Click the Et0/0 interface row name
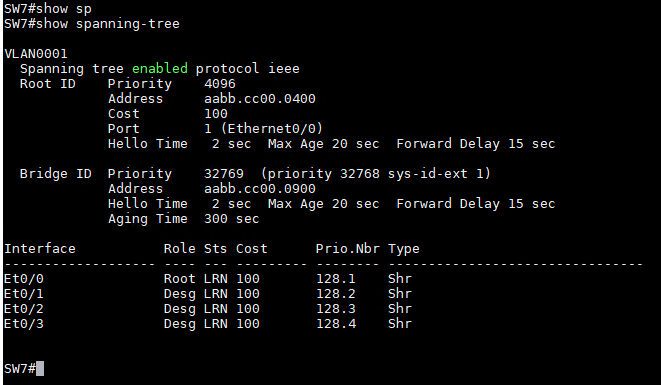Screen dimensions: 661x385 (24, 279)
